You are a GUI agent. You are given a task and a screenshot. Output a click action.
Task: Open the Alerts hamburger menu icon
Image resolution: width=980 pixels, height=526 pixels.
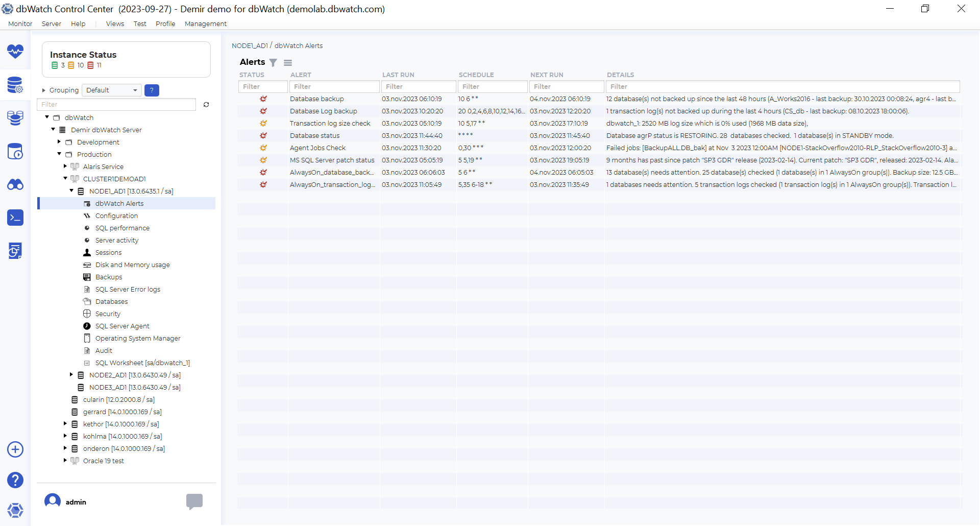click(x=288, y=63)
